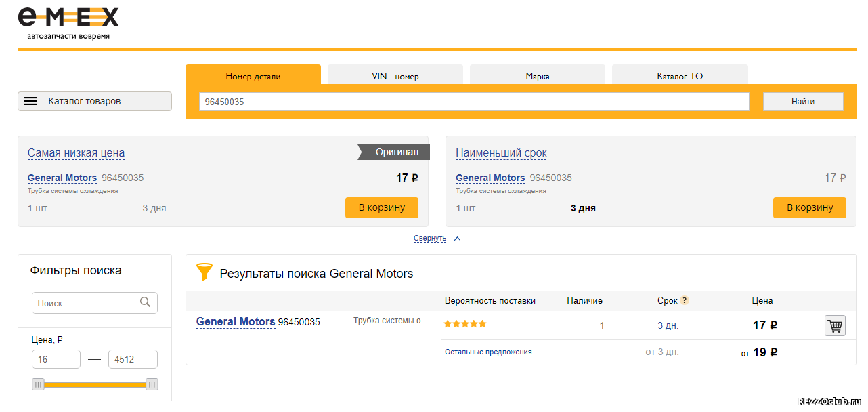The image size is (868, 412).
Task: Open the Каталог ТО tab
Action: 680,76
